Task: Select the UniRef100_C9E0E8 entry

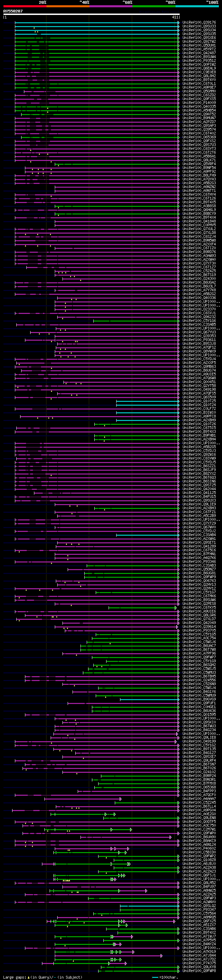Action: click(199, 72)
